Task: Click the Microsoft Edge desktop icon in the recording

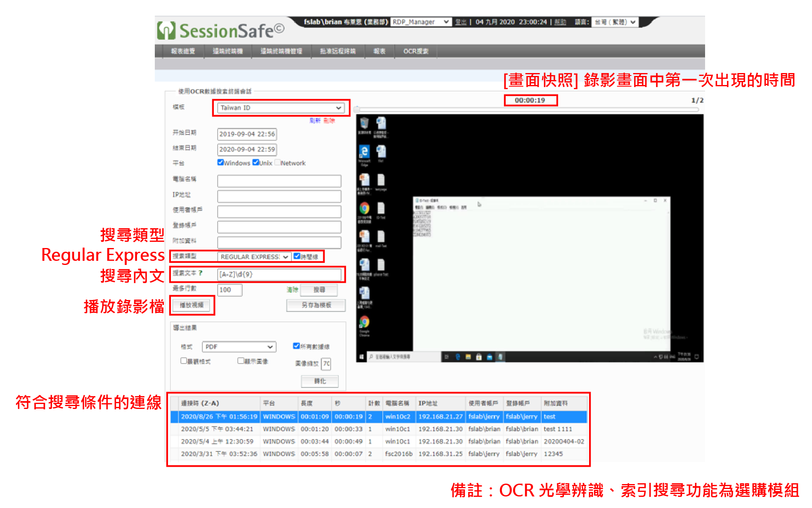Action: click(364, 152)
